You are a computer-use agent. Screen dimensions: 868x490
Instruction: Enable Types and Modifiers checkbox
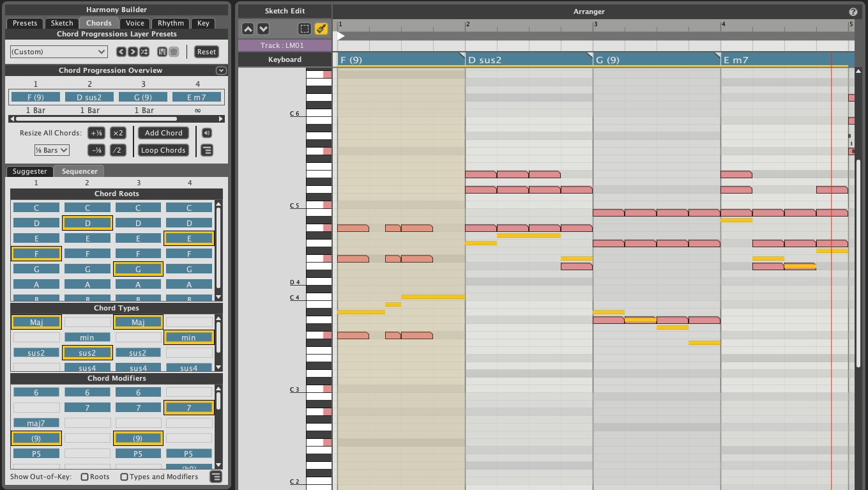pyautogui.click(x=125, y=477)
